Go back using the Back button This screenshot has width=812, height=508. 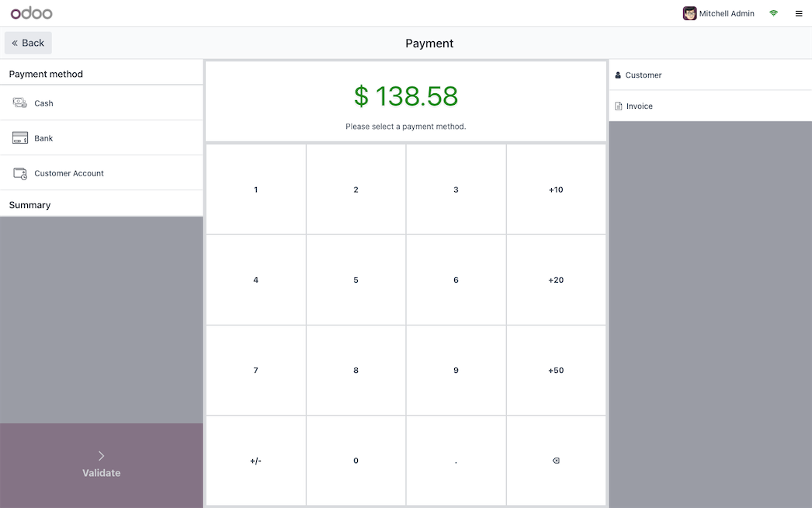(x=28, y=43)
